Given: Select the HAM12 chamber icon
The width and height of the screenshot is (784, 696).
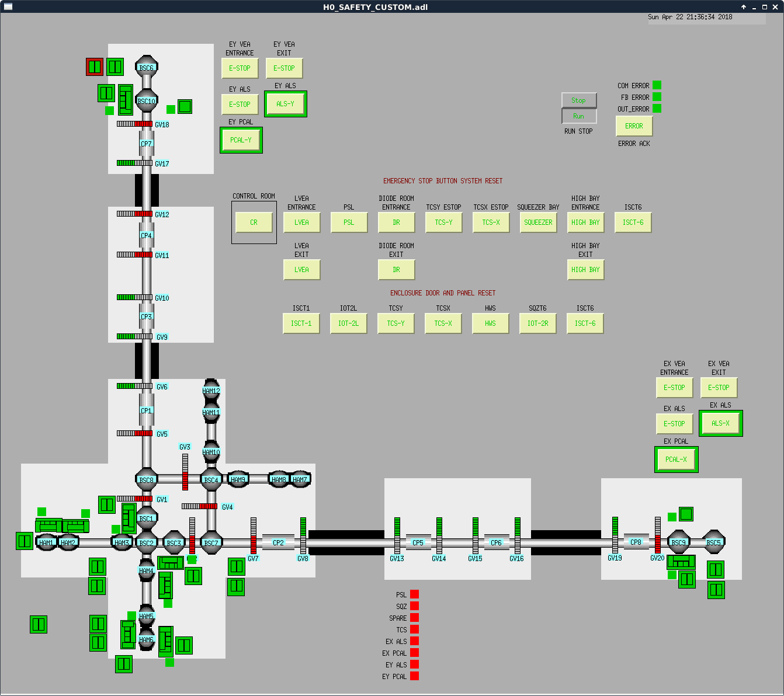Looking at the screenshot, I should [211, 391].
